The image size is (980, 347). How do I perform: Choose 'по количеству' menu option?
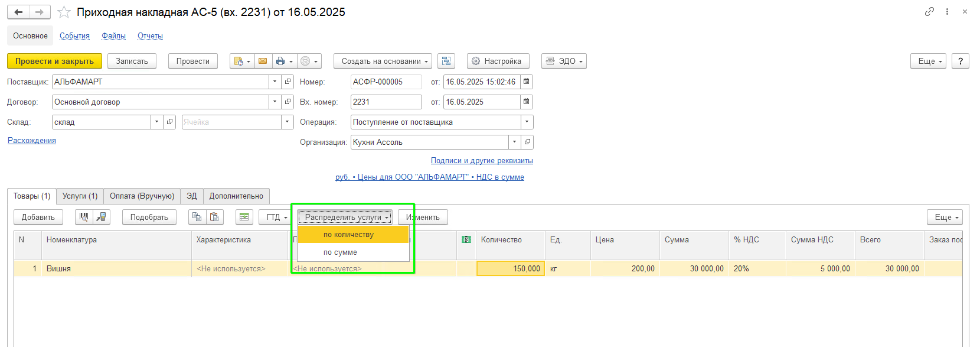[x=348, y=235]
